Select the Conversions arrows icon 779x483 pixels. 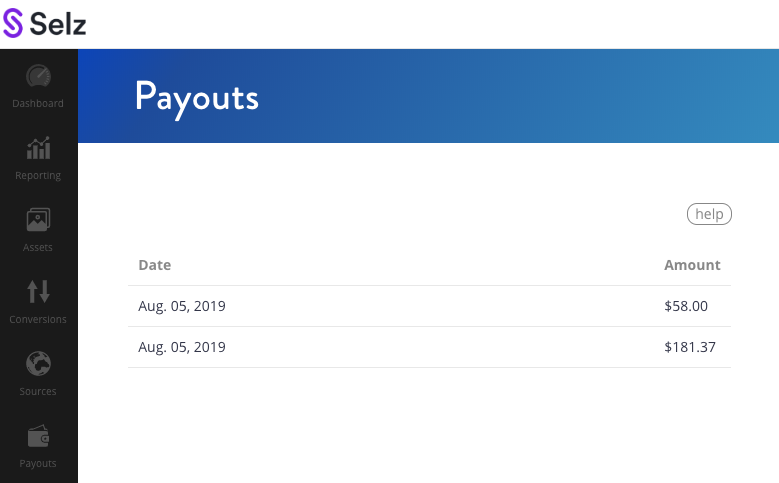(x=38, y=292)
